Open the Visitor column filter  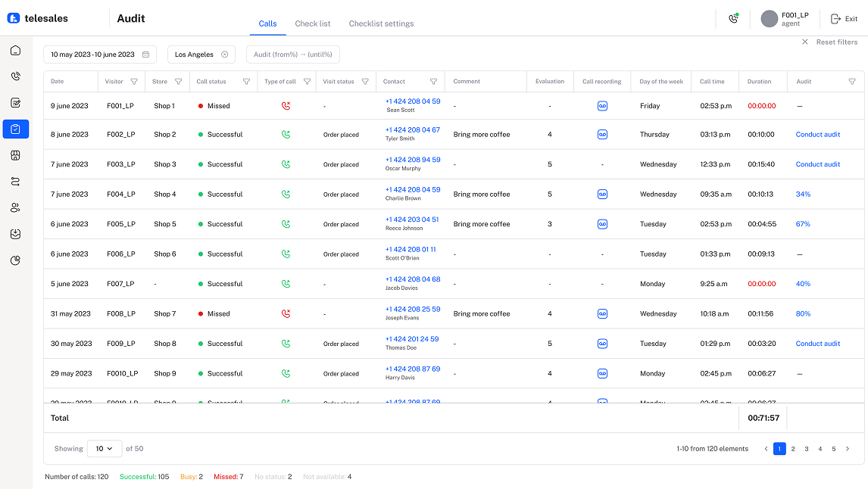[x=134, y=82]
